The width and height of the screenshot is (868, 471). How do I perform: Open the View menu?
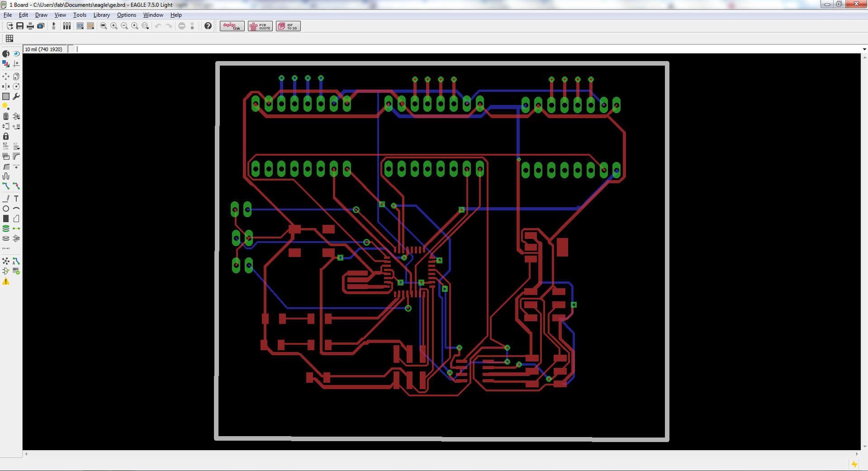tap(60, 15)
